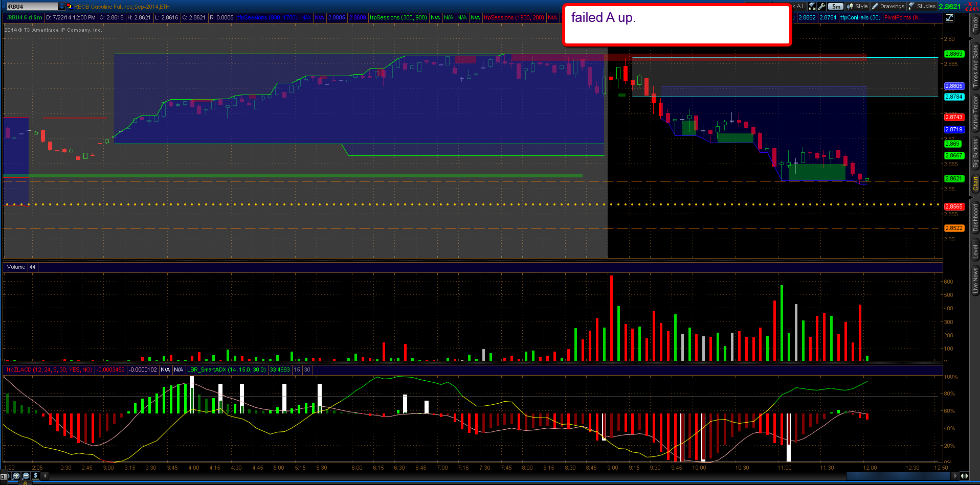Click the /RBU4 symbol entry field

coord(32,7)
